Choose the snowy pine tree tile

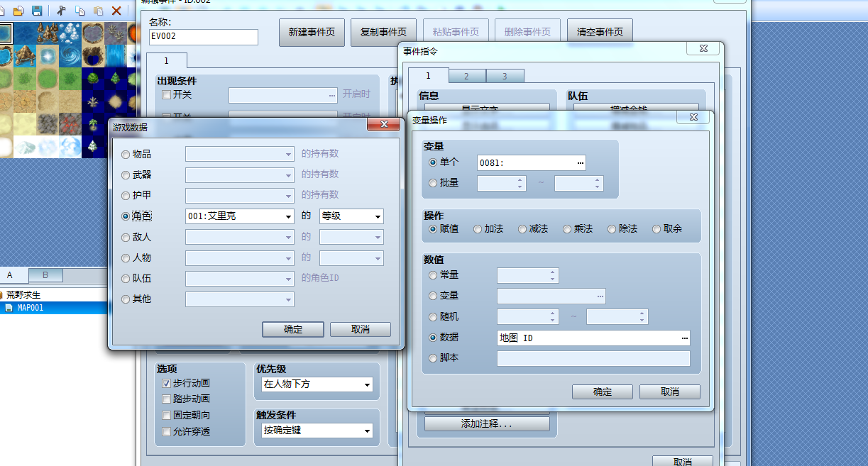93,146
